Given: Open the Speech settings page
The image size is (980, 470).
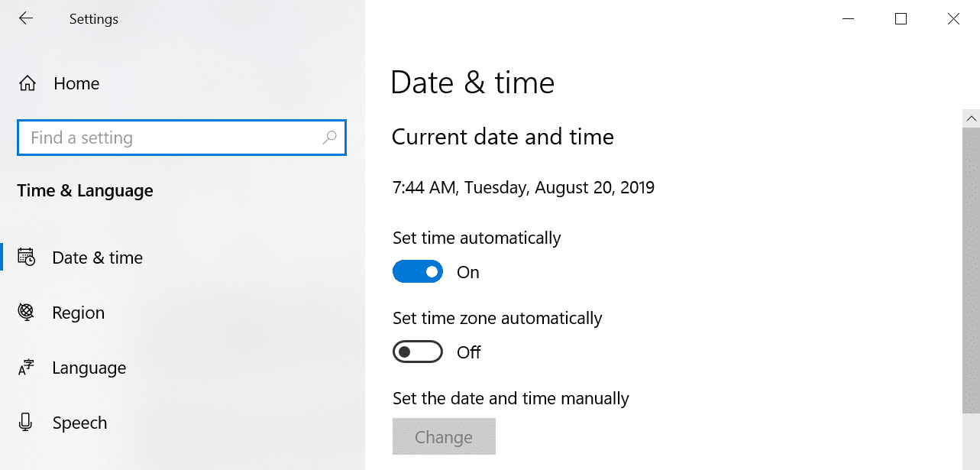Looking at the screenshot, I should (x=79, y=423).
